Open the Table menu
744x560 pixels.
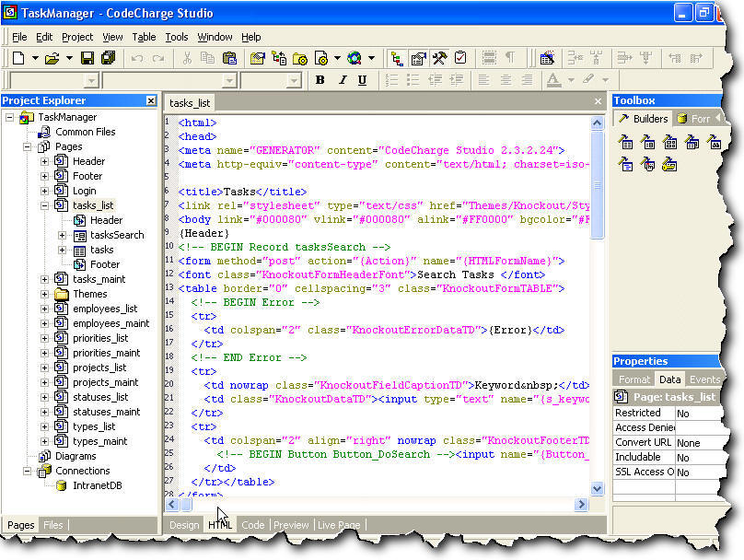point(144,37)
